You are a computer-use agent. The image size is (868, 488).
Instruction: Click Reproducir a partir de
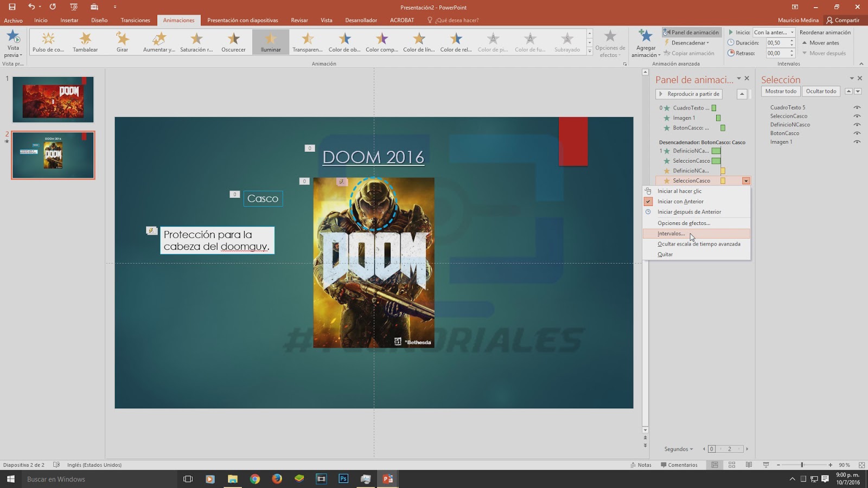pos(689,94)
